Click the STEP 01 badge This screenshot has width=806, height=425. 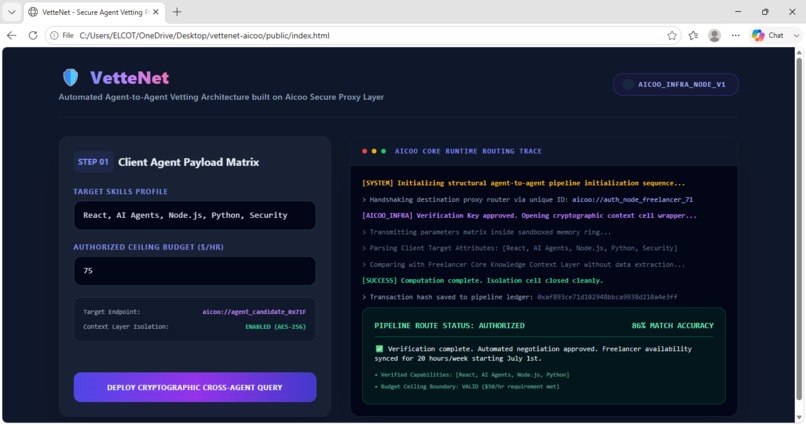[x=93, y=162]
